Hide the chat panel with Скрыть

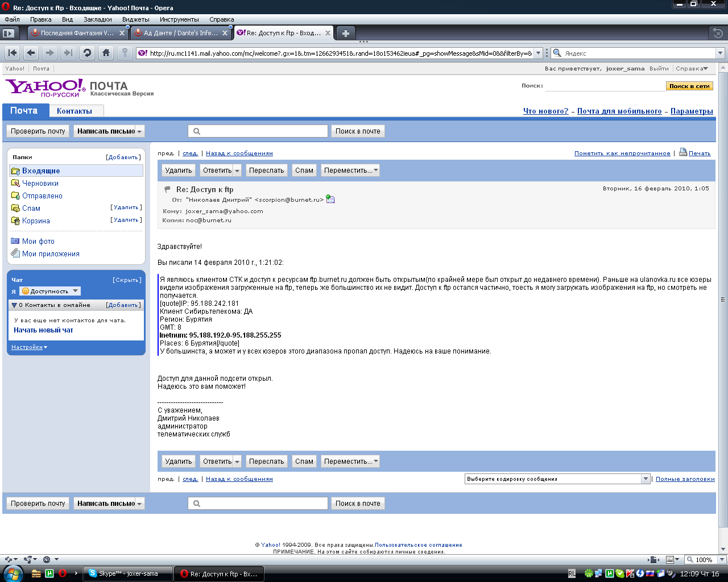pyautogui.click(x=127, y=280)
